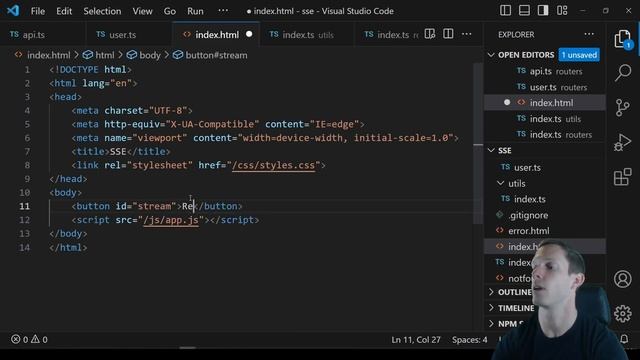This screenshot has height=360, width=640.
Task: Open index.ts routers in Open Editors
Action: [544, 135]
